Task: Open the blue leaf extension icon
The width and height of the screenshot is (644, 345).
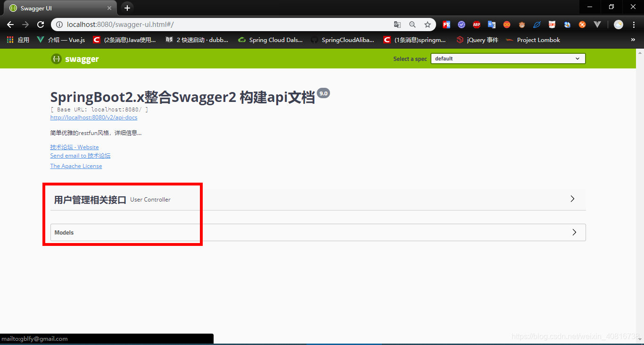Action: click(537, 25)
